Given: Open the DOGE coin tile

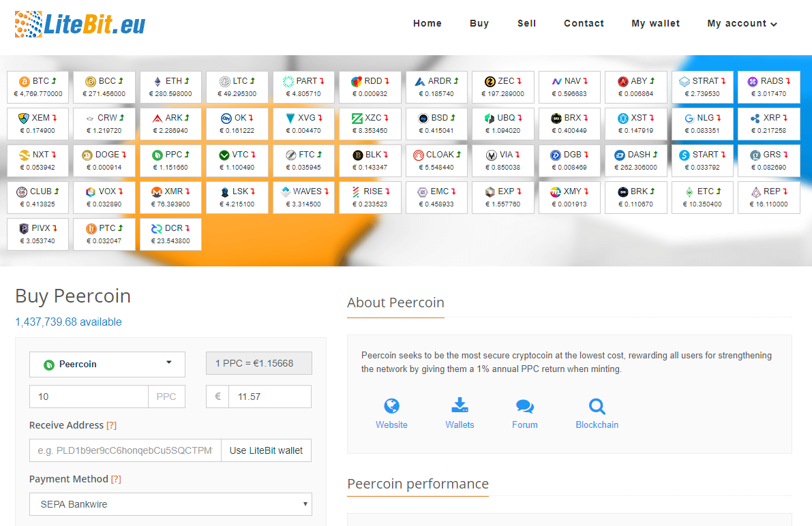Looking at the screenshot, I should pos(104,161).
